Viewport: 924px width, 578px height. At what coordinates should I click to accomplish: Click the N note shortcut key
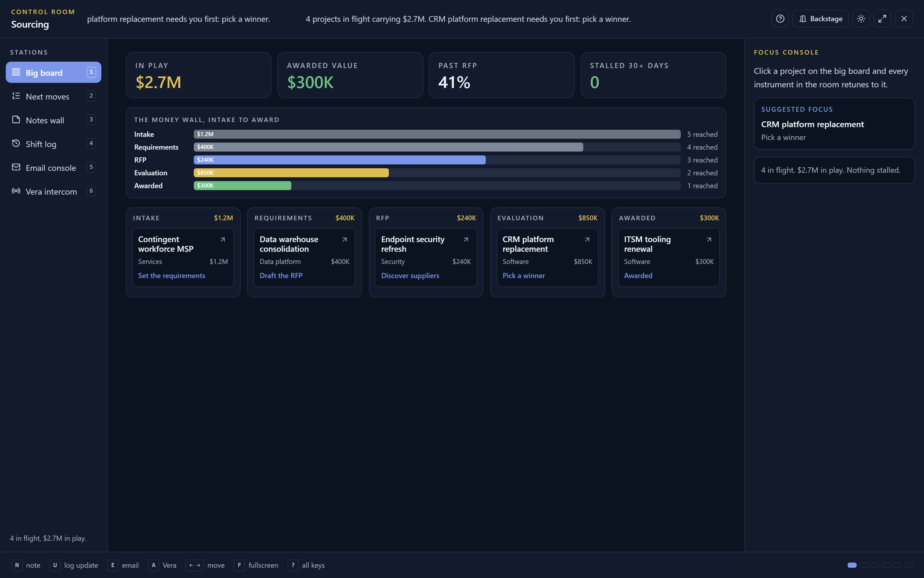tap(17, 565)
